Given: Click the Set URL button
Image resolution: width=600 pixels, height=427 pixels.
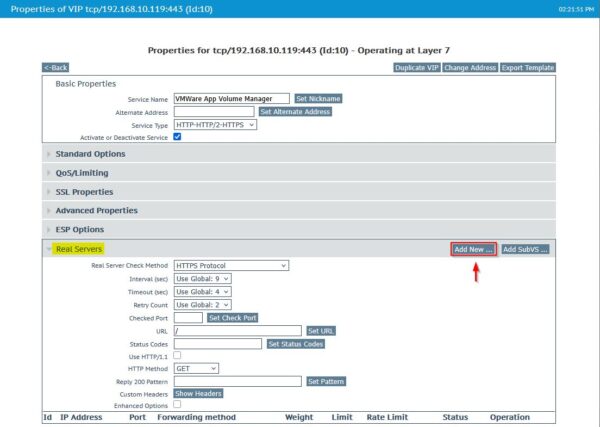Looking at the screenshot, I should pyautogui.click(x=321, y=331).
